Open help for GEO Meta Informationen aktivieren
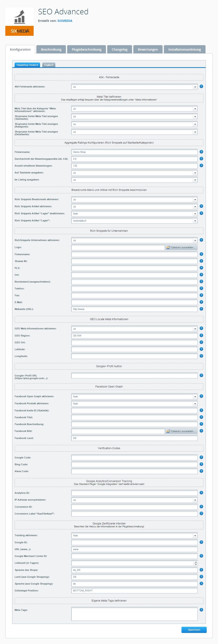Screen dimensions: 218x644 click(201, 329)
